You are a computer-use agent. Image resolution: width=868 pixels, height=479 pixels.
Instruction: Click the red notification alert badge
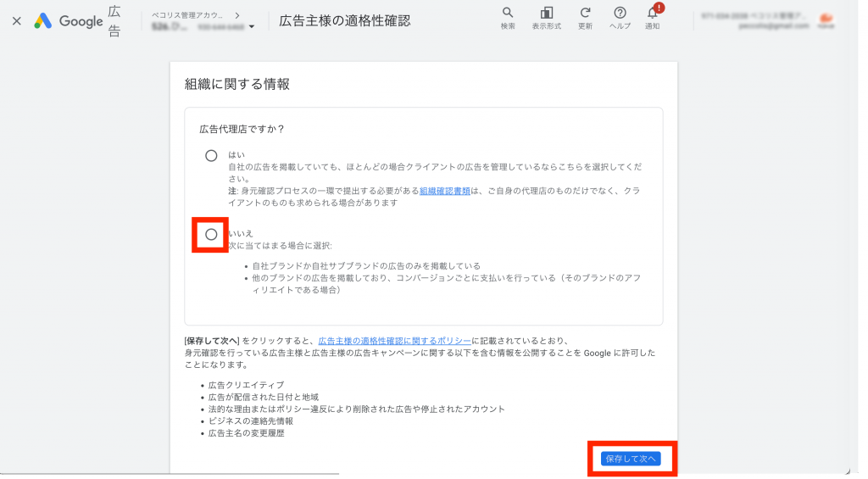[659, 8]
